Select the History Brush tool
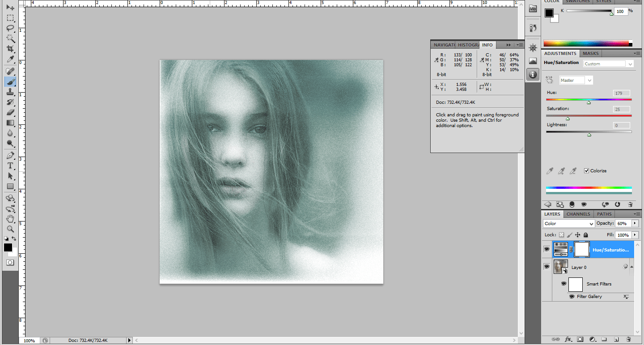This screenshot has height=345, width=644. 10,102
